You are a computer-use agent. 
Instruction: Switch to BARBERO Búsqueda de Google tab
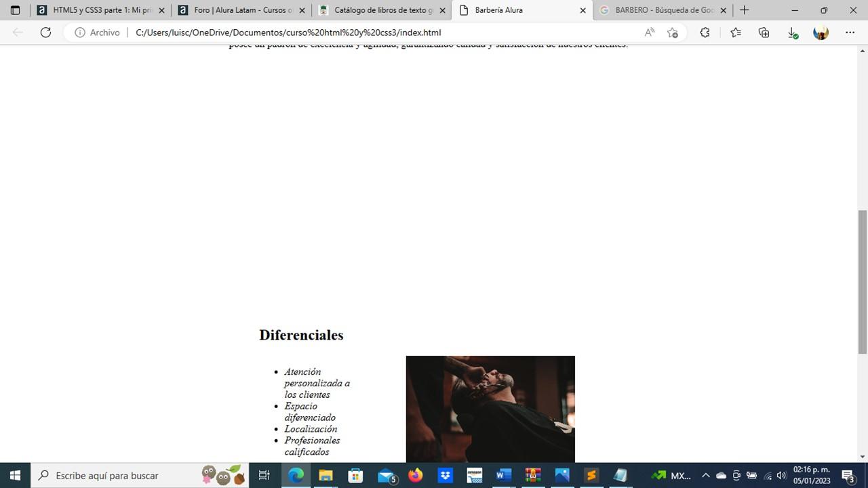[x=663, y=10]
